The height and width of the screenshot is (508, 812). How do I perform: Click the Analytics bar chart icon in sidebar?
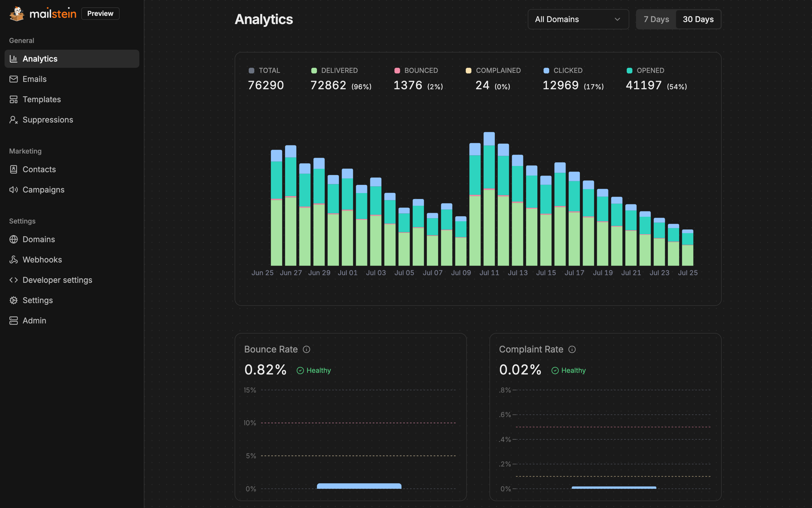[x=13, y=59]
